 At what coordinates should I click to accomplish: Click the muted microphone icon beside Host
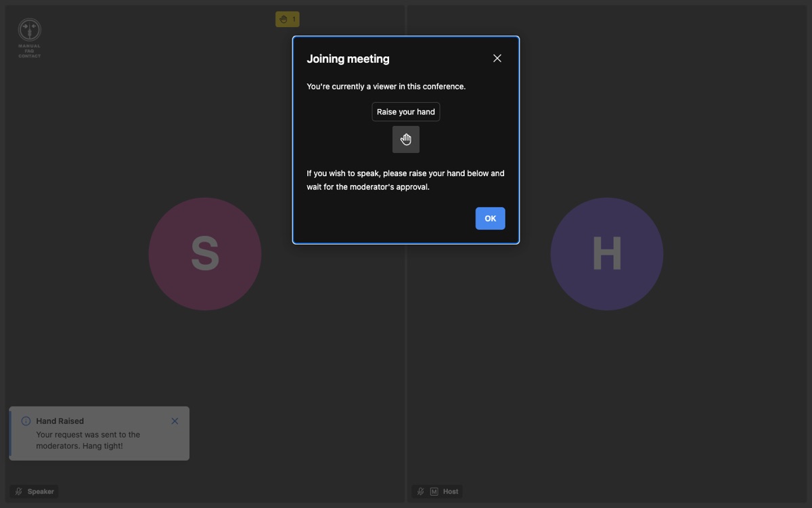point(421,492)
